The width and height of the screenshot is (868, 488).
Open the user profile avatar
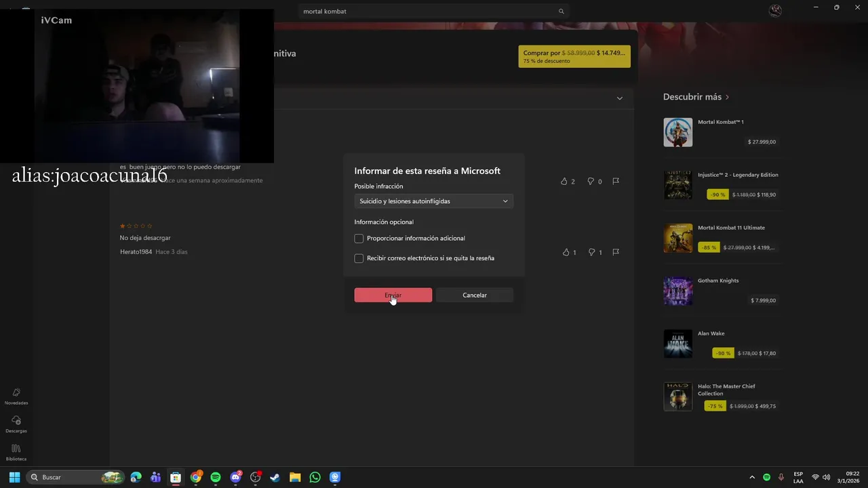[775, 11]
